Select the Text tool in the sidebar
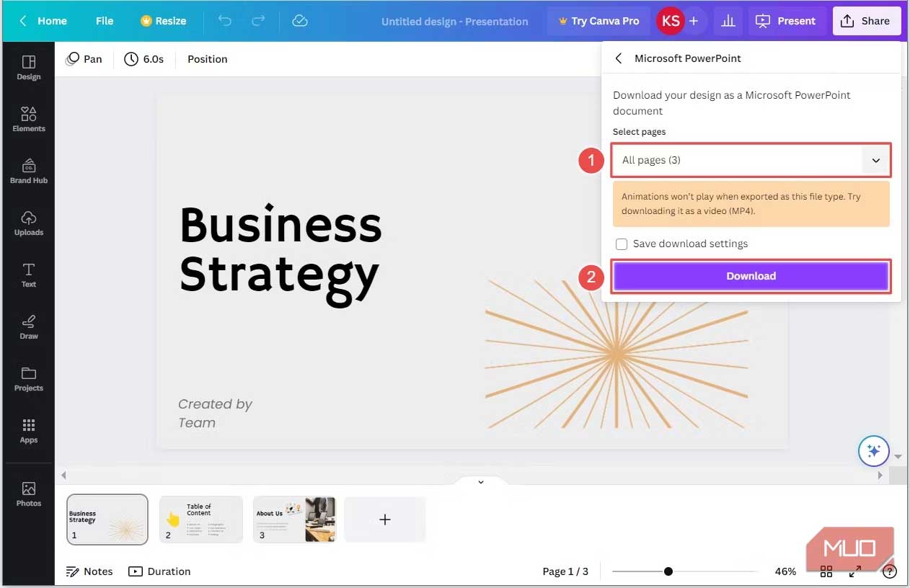Image resolution: width=910 pixels, height=588 pixels. pyautogui.click(x=28, y=274)
